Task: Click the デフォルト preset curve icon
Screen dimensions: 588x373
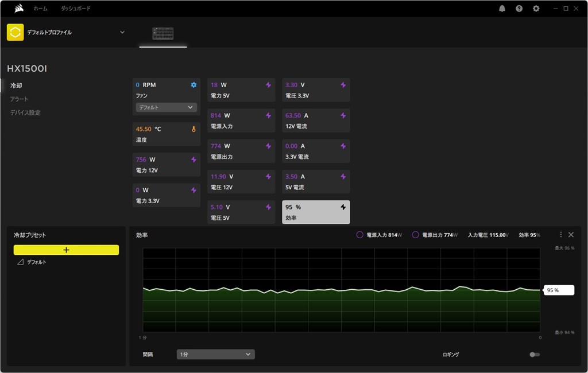Action: point(21,262)
